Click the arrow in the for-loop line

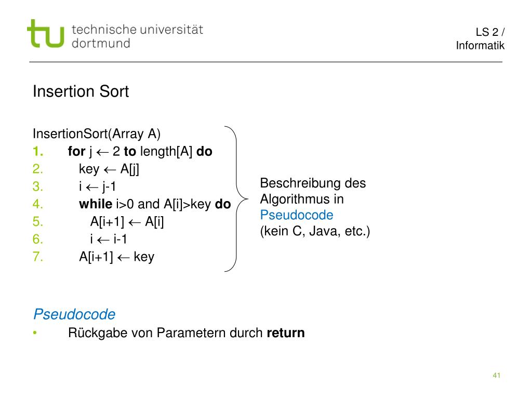[102, 152]
